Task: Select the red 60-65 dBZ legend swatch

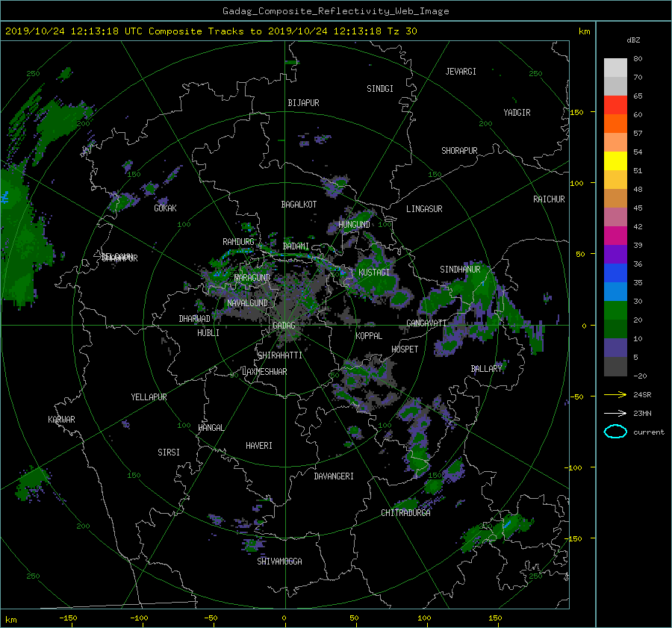Action: 615,105
